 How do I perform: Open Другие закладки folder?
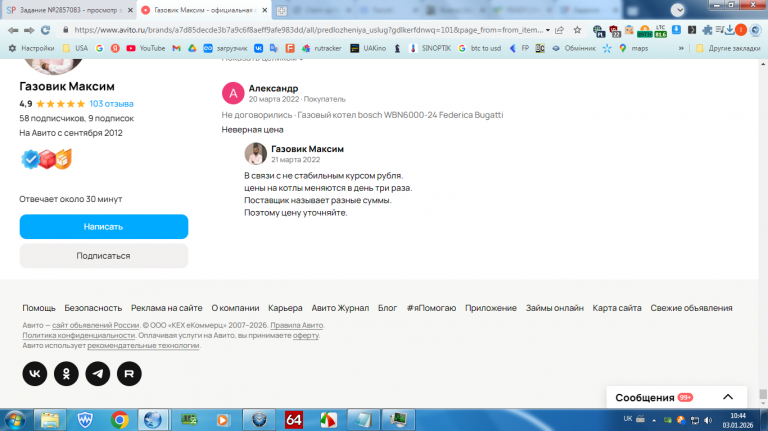pyautogui.click(x=728, y=48)
